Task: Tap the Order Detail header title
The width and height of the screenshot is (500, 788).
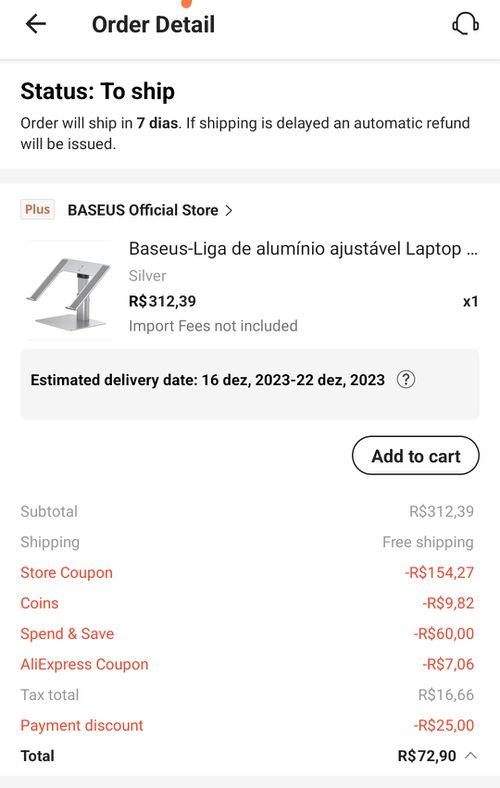Action: pyautogui.click(x=153, y=24)
